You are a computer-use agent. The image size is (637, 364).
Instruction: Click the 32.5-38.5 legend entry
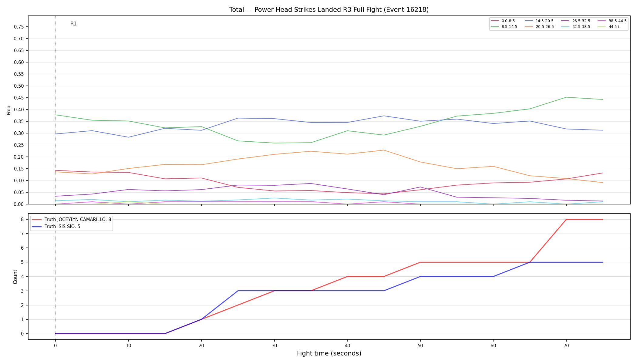coord(576,27)
